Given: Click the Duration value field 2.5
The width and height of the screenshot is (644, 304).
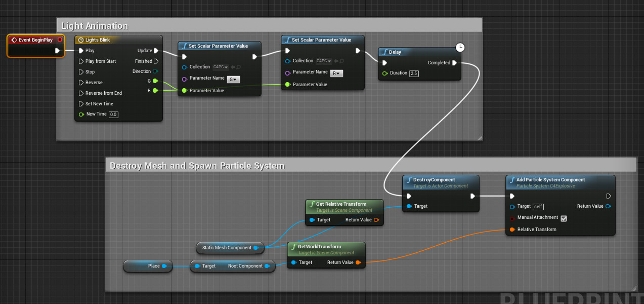Looking at the screenshot, I should [x=414, y=73].
